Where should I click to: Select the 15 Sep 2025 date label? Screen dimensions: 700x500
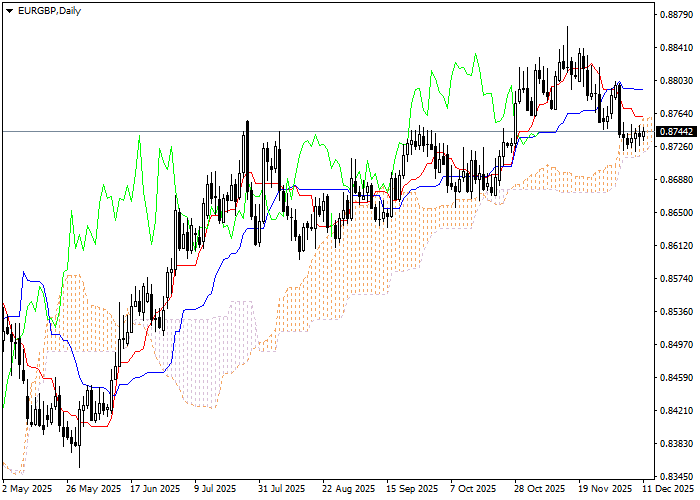[x=413, y=489]
